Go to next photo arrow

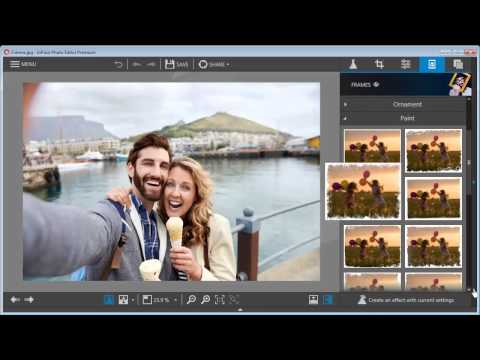pos(29,300)
